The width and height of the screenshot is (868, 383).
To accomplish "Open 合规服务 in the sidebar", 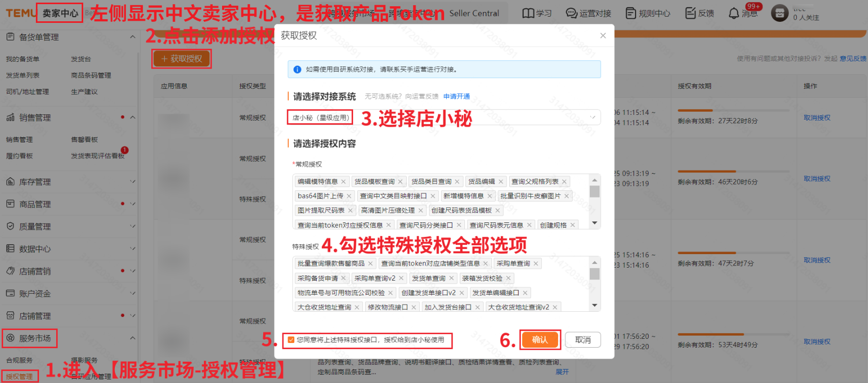I will [x=19, y=360].
